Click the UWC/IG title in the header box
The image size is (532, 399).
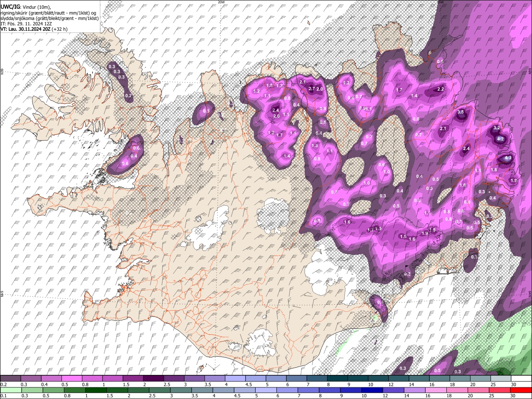10,7
